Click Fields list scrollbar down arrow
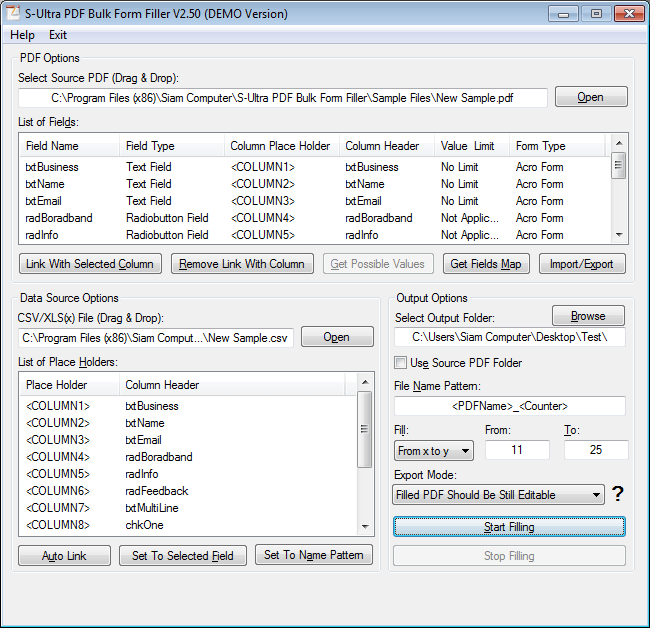The width and height of the screenshot is (650, 628). pos(619,235)
